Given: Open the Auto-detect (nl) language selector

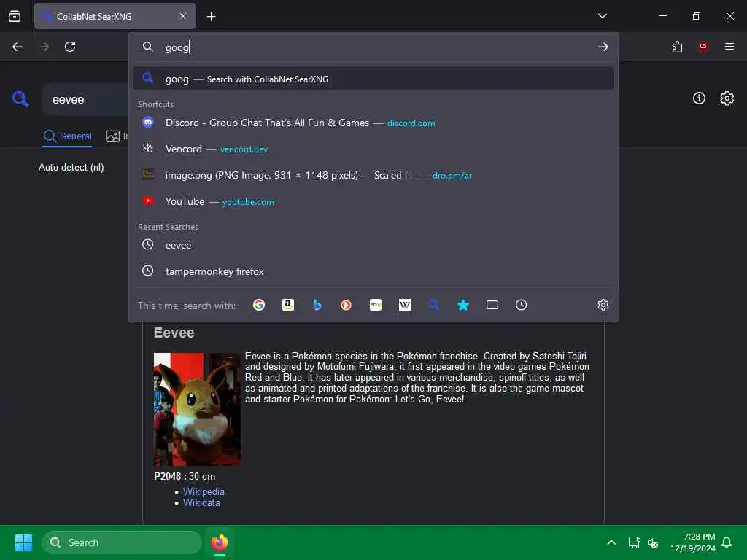Looking at the screenshot, I should pyautogui.click(x=71, y=168).
